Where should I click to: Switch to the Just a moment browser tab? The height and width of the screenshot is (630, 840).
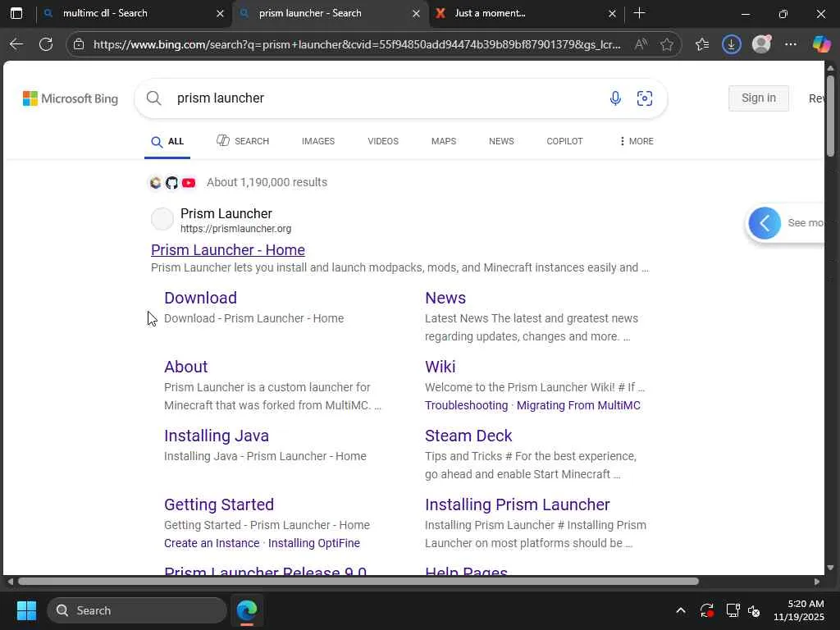click(x=527, y=13)
